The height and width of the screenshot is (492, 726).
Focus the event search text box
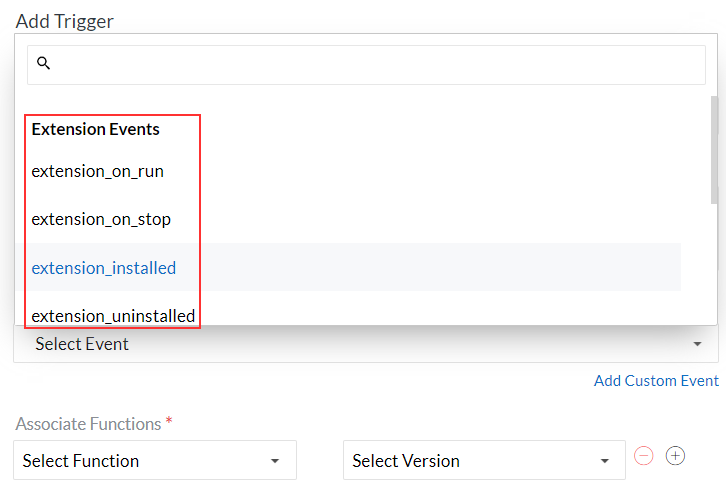pos(370,64)
